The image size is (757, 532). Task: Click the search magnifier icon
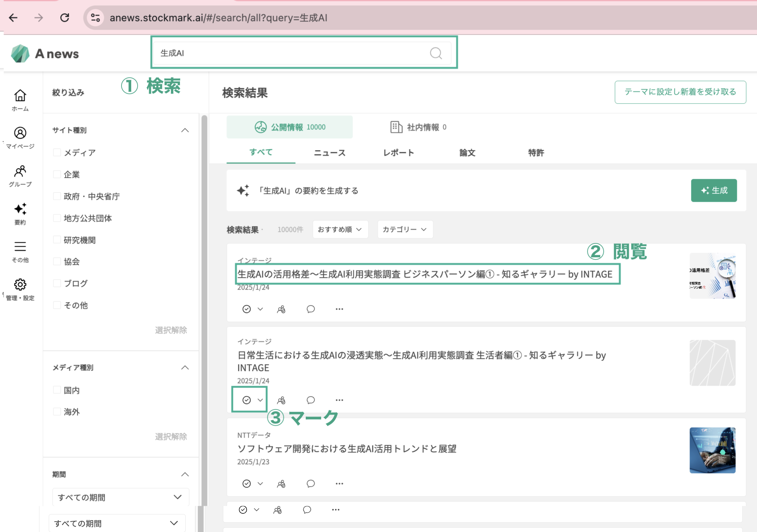(x=435, y=53)
